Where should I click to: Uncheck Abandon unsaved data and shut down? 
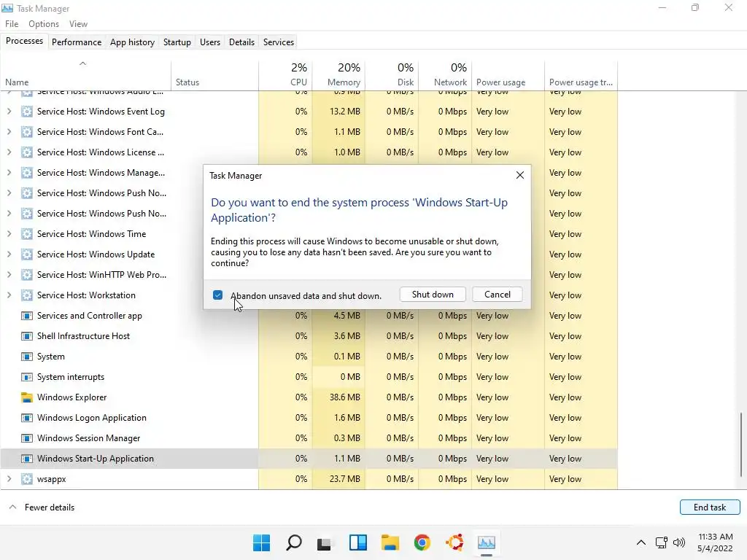[x=217, y=295]
